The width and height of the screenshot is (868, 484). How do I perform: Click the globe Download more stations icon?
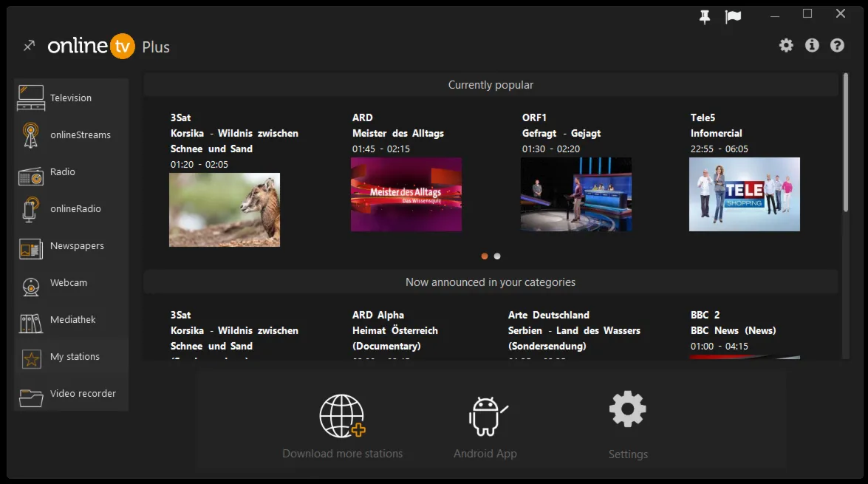click(342, 416)
